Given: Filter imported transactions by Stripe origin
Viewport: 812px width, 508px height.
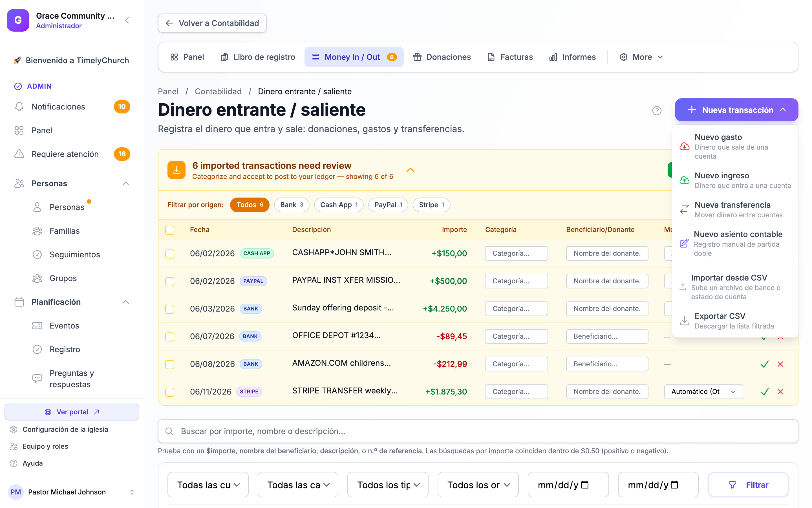Looking at the screenshot, I should coord(431,205).
